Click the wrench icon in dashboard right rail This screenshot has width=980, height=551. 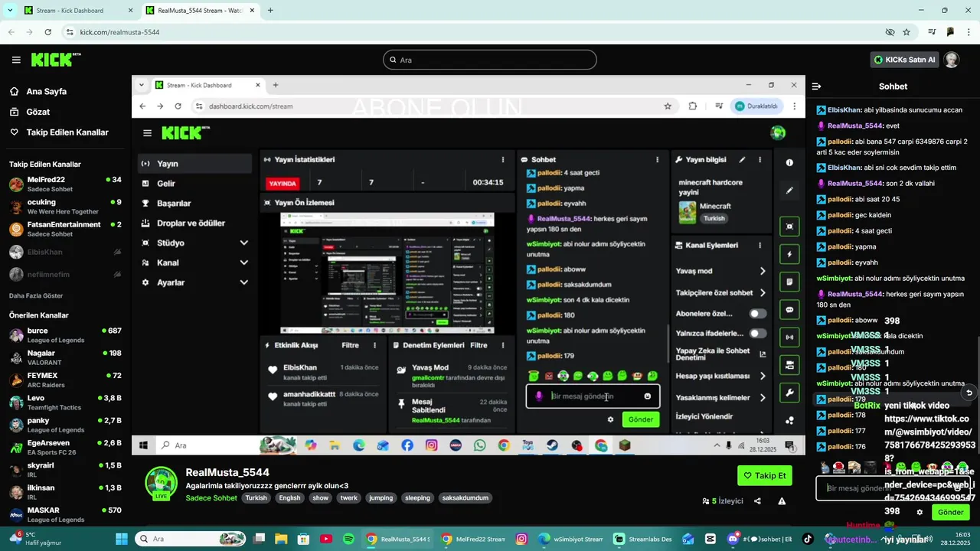789,393
